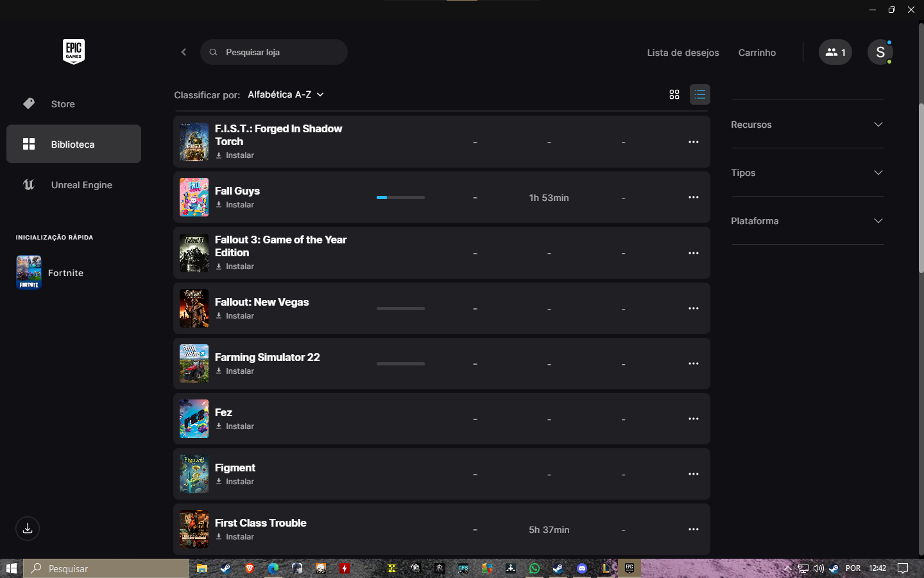Viewport: 924px width, 578px height.
Task: Open options menu for Fallout 3
Action: click(x=694, y=253)
